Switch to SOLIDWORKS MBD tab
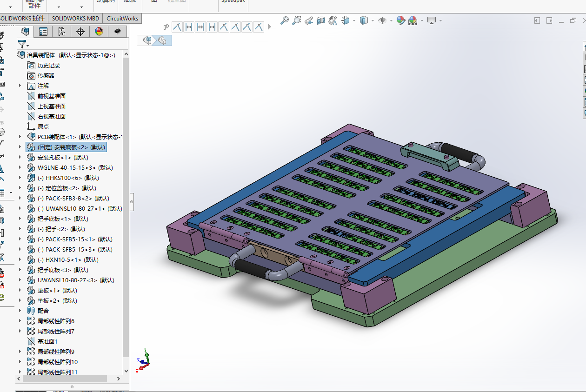The image size is (586, 392). (x=75, y=19)
